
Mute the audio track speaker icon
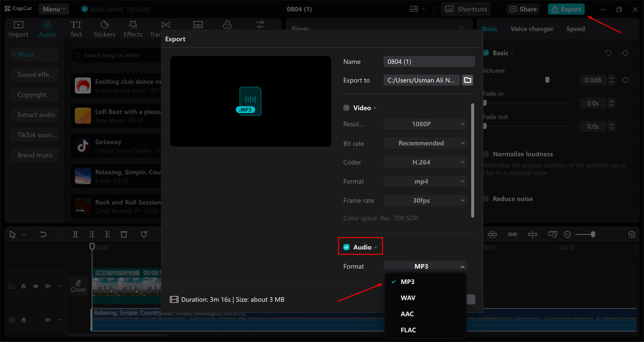click(48, 320)
